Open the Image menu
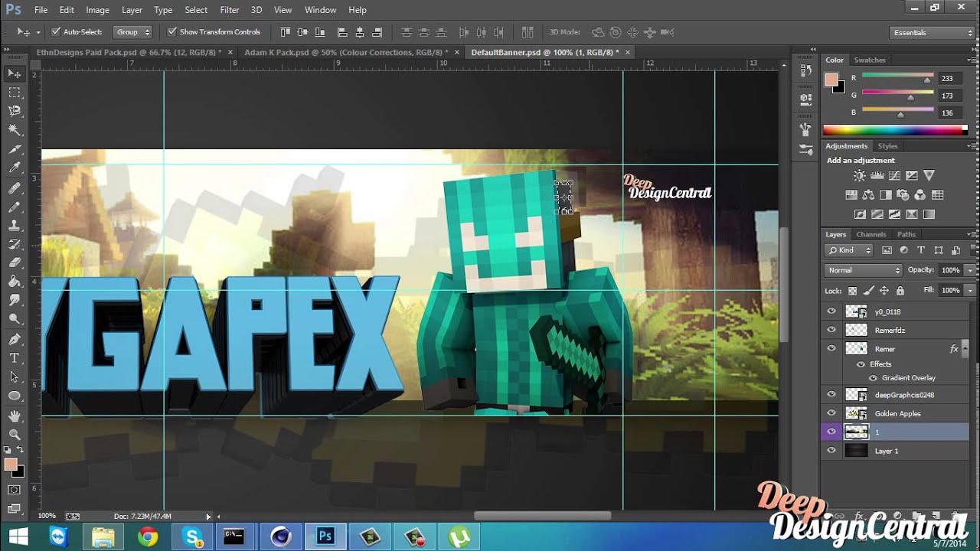This screenshot has width=980, height=551. (x=97, y=10)
